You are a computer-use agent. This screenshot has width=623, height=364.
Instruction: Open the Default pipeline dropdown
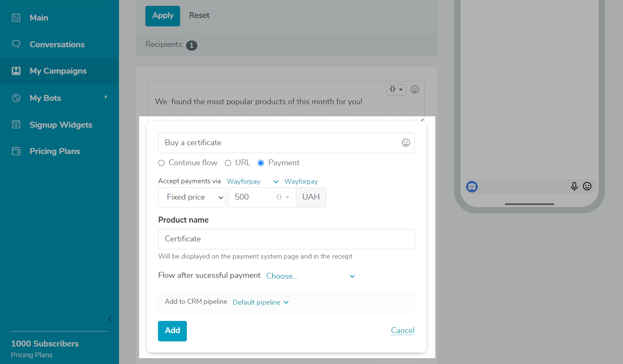point(261,302)
